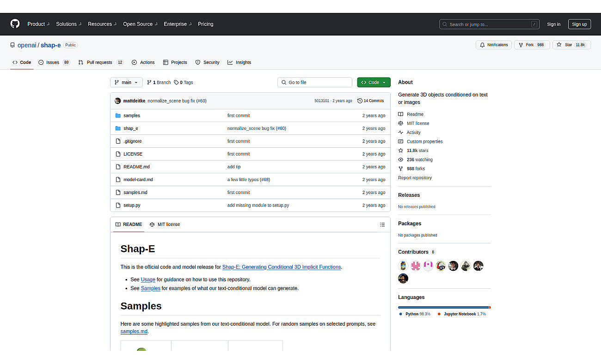Select the MIT license tab in the file viewer
Viewport: 601px width, 364px height.
[165, 224]
